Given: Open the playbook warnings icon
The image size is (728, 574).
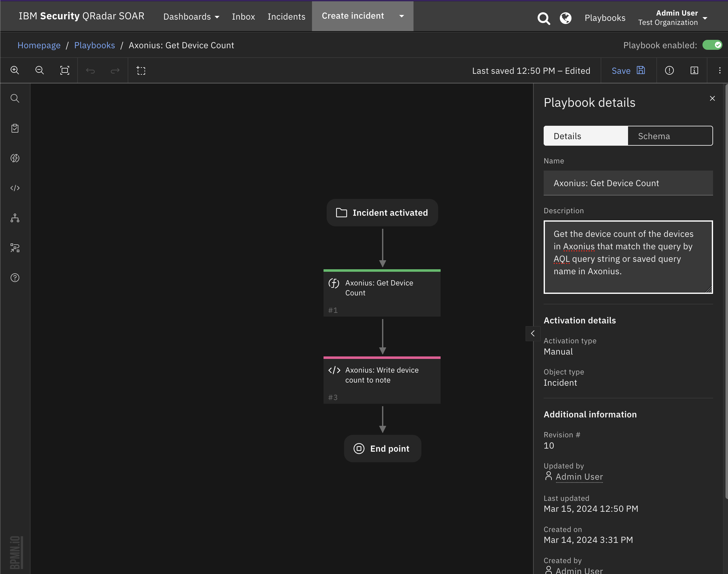Looking at the screenshot, I should (669, 70).
